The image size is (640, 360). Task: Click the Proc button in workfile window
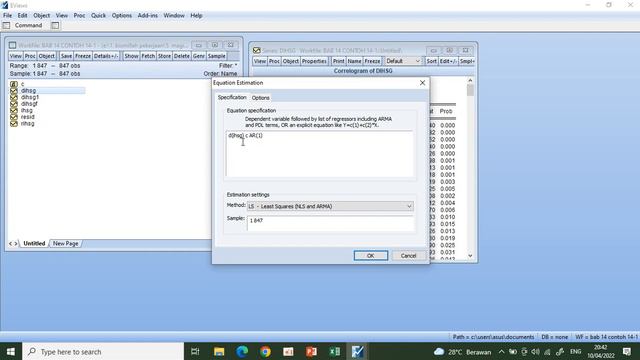click(x=30, y=56)
